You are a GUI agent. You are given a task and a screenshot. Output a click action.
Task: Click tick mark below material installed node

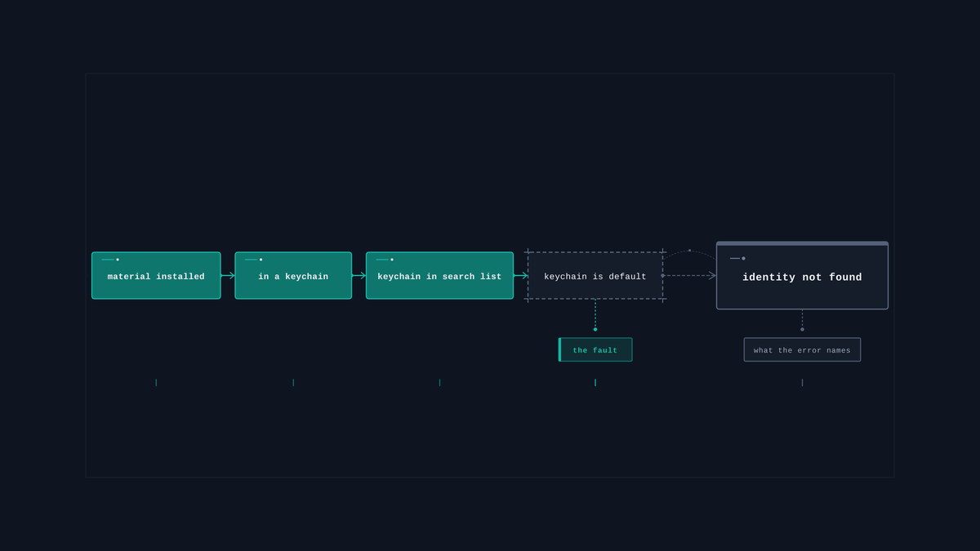pyautogui.click(x=156, y=382)
